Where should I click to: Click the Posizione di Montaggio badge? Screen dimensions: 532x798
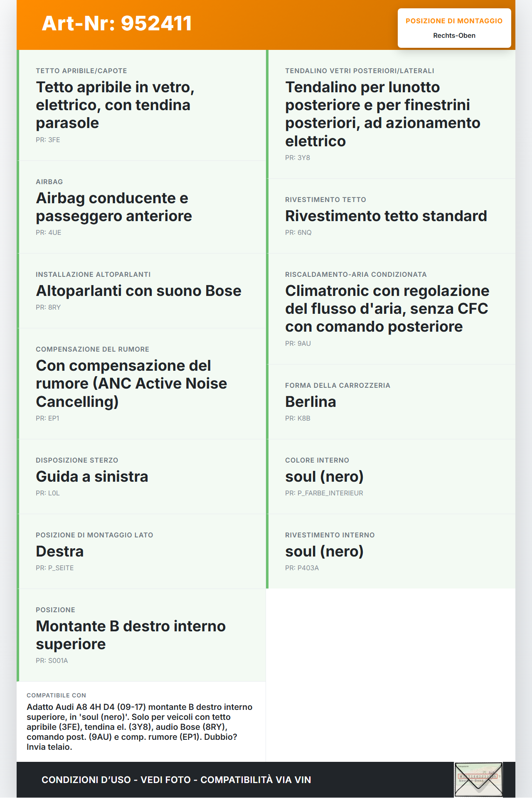click(x=454, y=28)
